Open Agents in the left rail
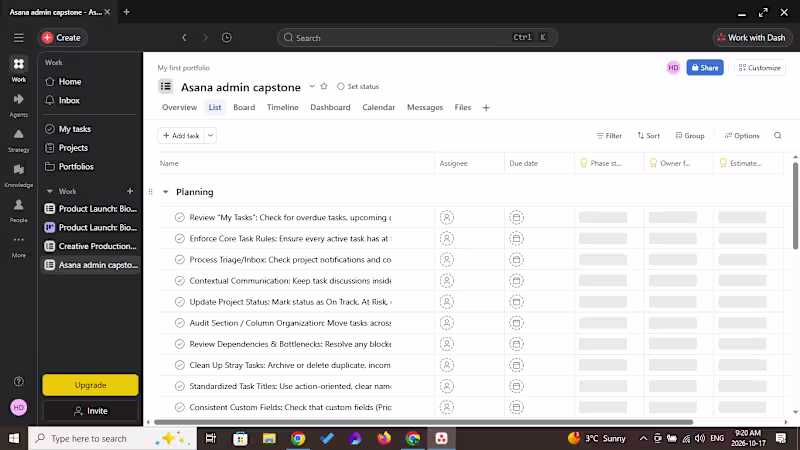Image resolution: width=800 pixels, height=450 pixels. point(18,105)
